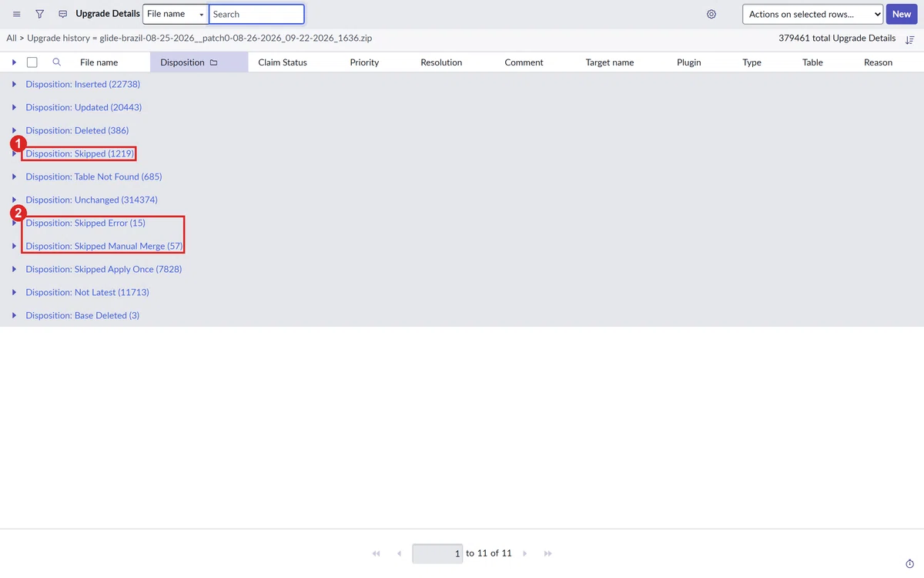Go to the next page arrow

pyautogui.click(x=525, y=553)
